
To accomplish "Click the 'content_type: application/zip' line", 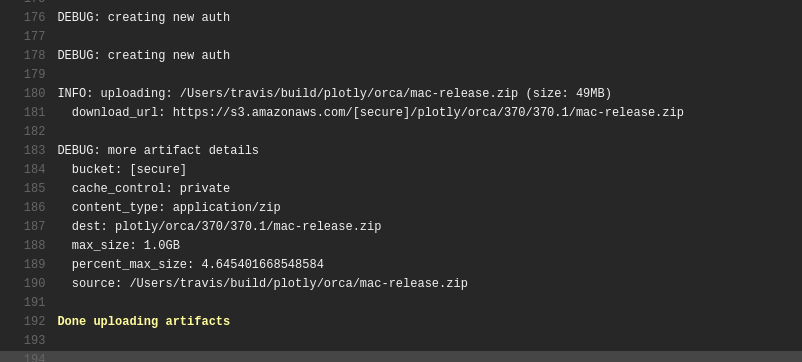I will [x=176, y=208].
